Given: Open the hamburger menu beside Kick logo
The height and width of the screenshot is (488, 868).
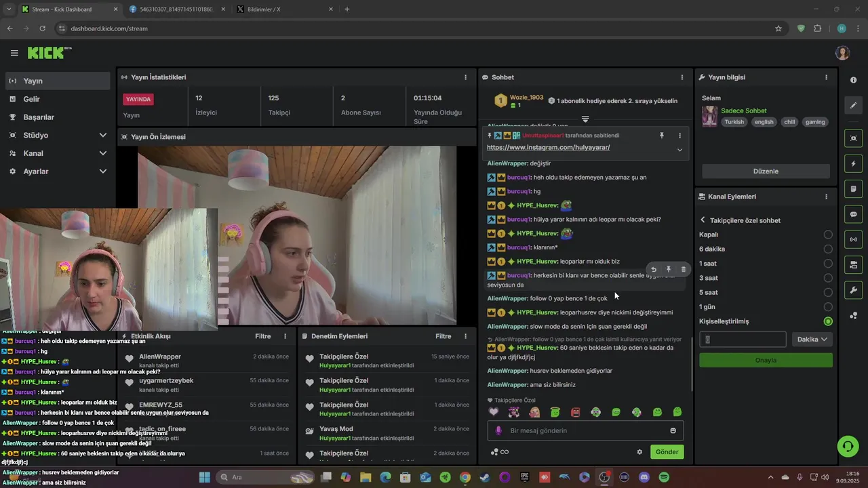Looking at the screenshot, I should click(14, 53).
